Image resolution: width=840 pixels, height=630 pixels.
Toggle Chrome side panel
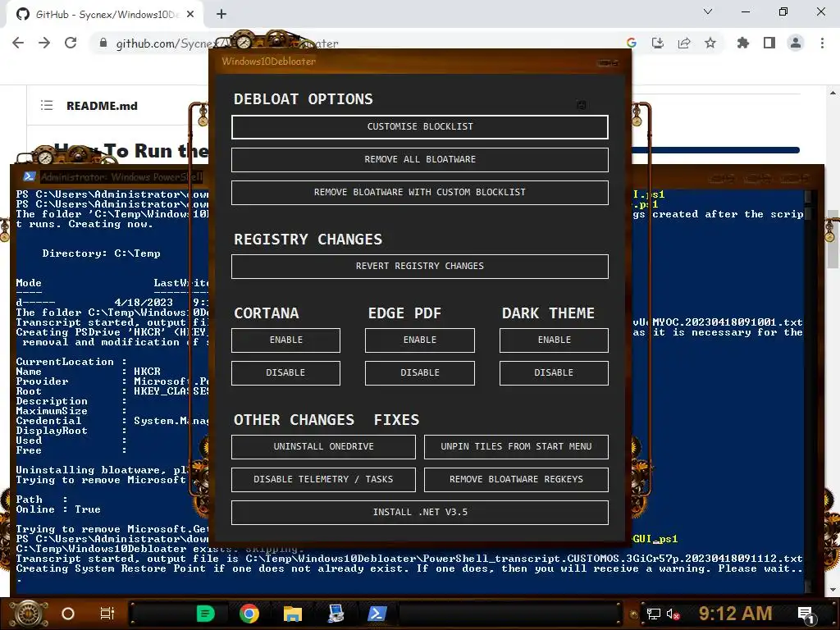point(769,43)
